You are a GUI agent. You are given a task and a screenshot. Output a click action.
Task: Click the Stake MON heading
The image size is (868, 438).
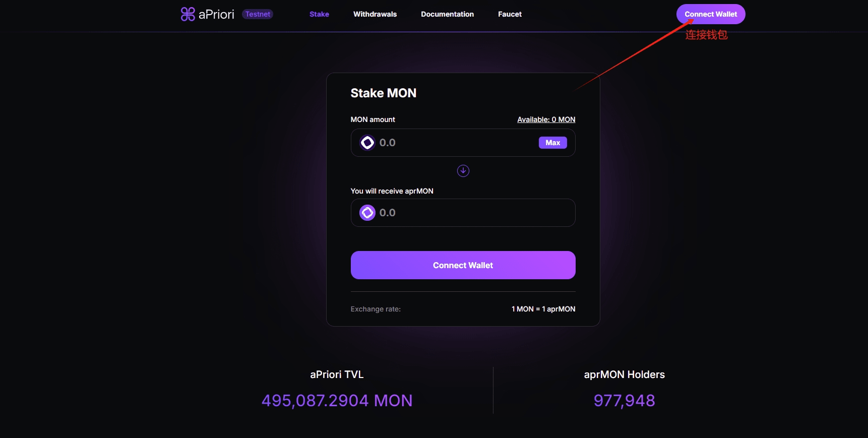(383, 93)
